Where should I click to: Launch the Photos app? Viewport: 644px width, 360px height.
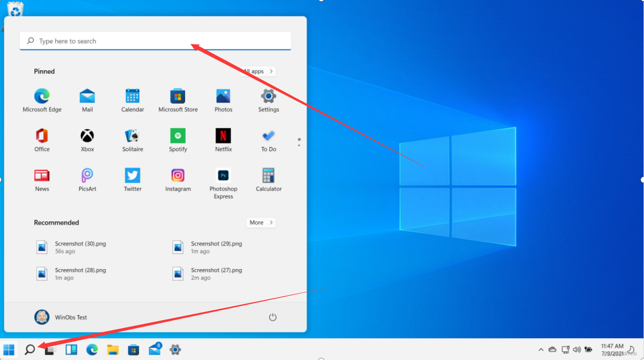223,101
